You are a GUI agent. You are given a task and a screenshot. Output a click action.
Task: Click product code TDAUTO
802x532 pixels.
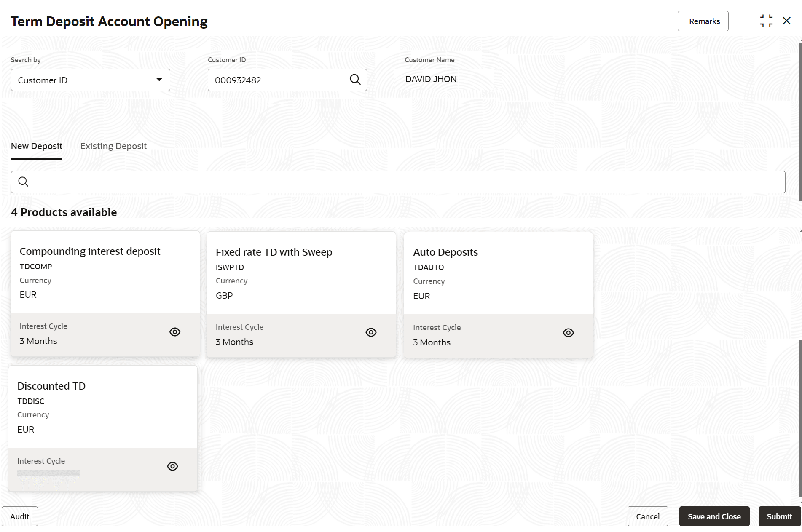coord(428,267)
